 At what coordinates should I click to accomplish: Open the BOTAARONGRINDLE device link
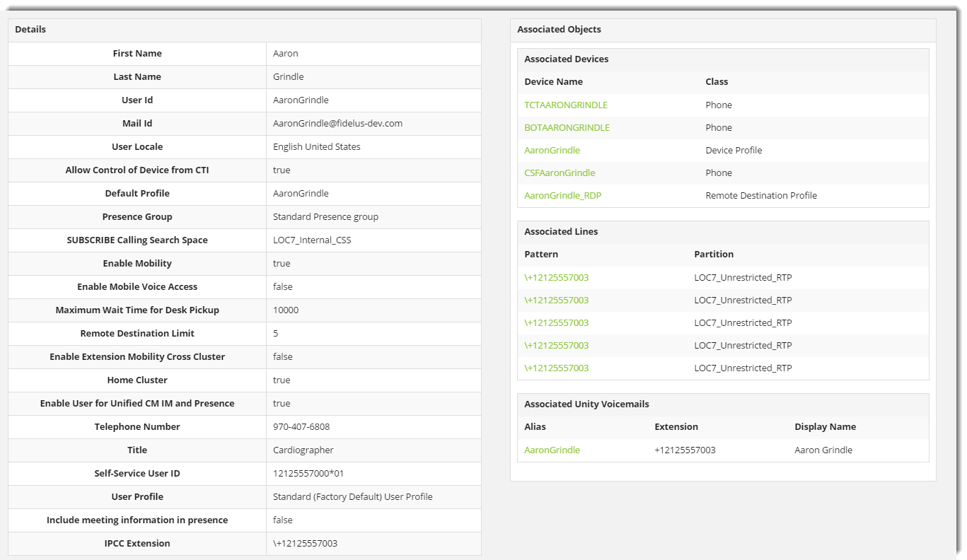(567, 127)
